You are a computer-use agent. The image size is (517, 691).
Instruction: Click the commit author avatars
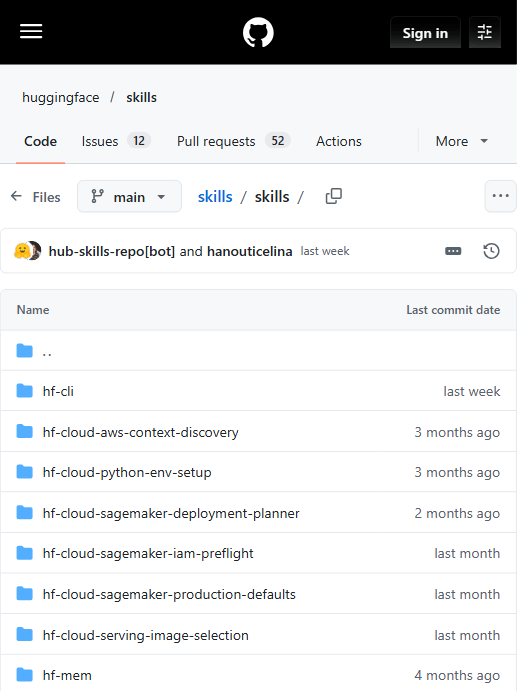27,251
